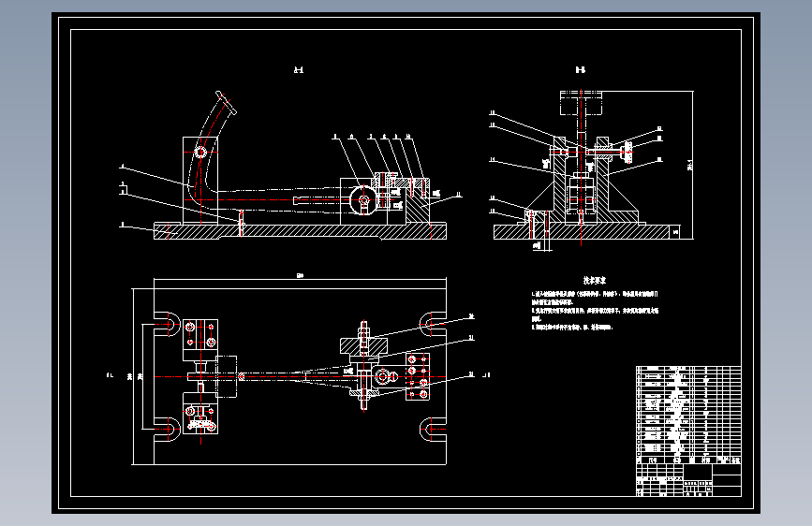Select the technical requirements paragraph text
This screenshot has height=526, width=812.
pos(595,310)
